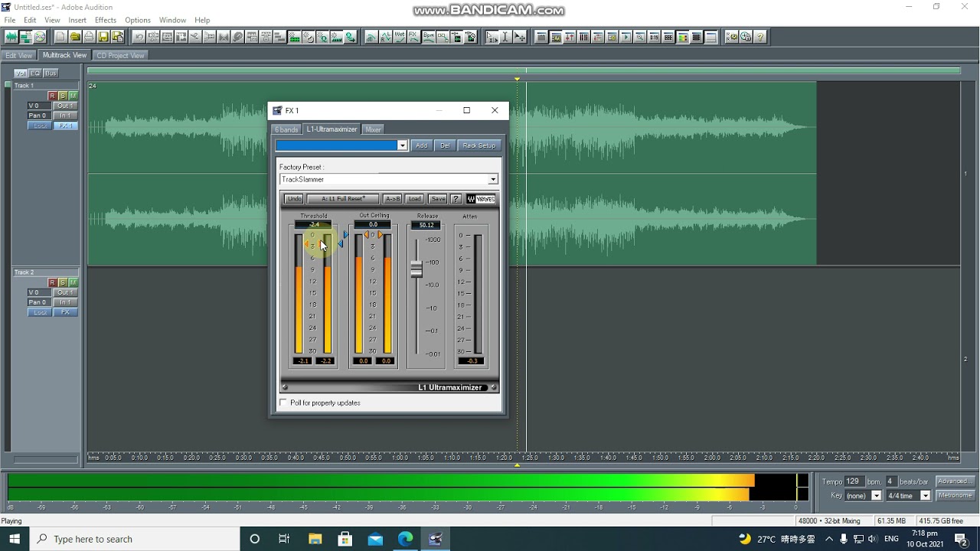
Task: Open the Key (none) dropdown
Action: point(877,496)
